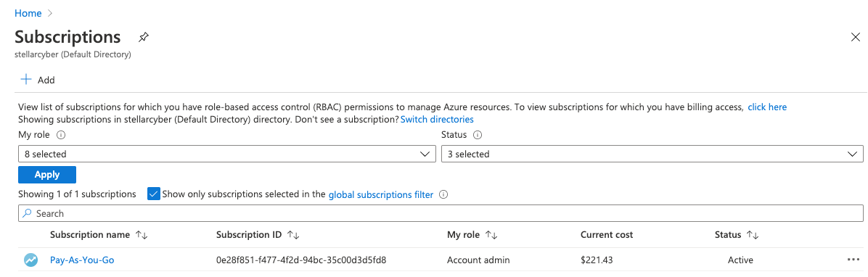Focus the subscriptions Search field
The width and height of the screenshot is (868, 277).
[441, 213]
